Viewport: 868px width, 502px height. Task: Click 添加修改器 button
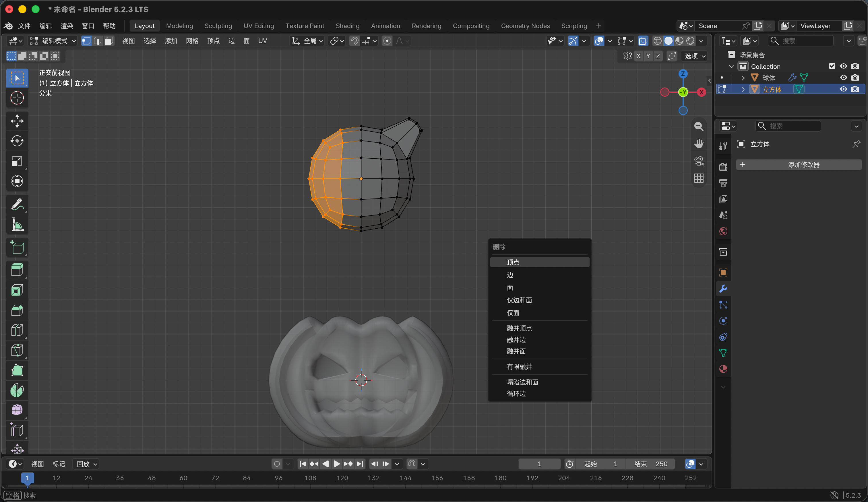pyautogui.click(x=799, y=165)
